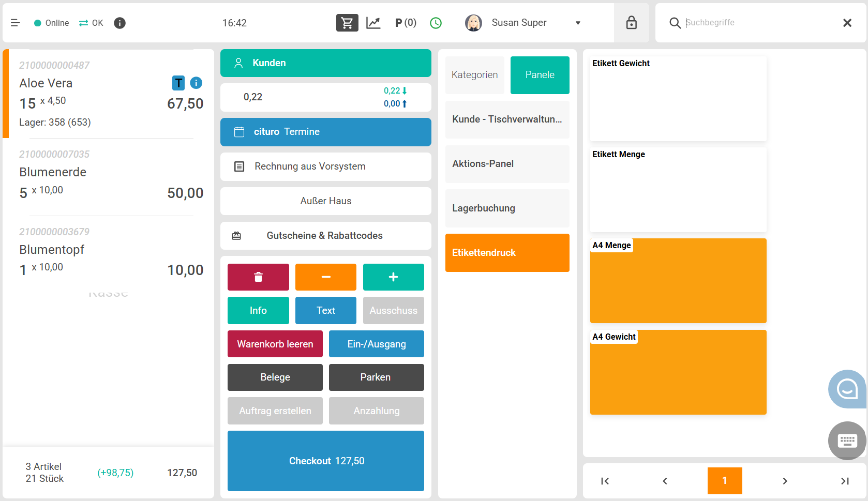The height and width of the screenshot is (501, 868).
Task: Click Warenkorb leeren button
Action: coord(275,344)
